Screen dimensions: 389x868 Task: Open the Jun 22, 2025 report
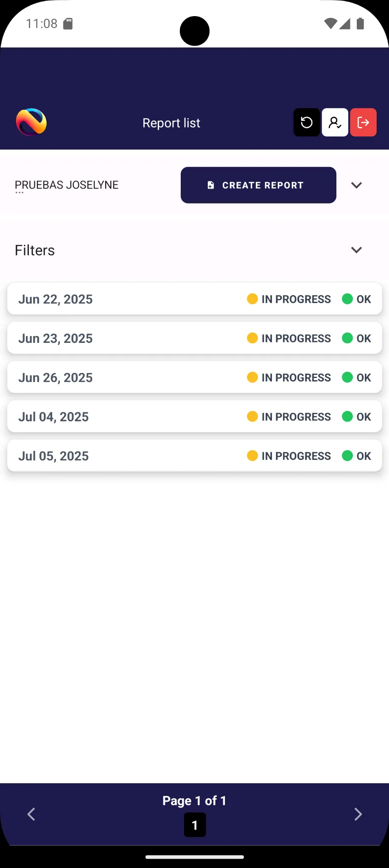(x=56, y=299)
